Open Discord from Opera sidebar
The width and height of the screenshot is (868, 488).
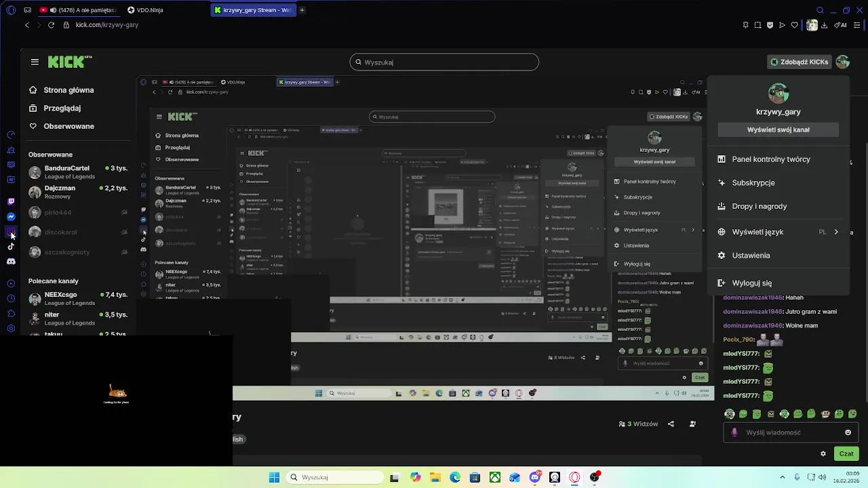[11, 262]
